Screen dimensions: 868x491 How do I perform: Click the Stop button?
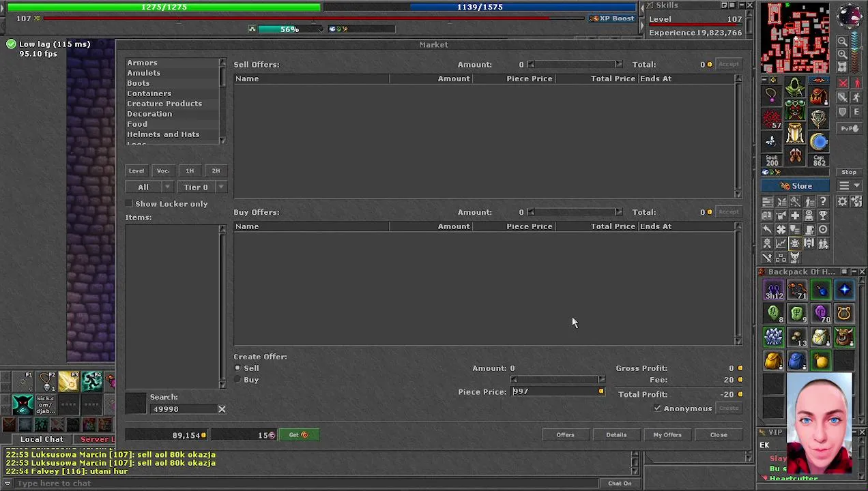tap(849, 172)
